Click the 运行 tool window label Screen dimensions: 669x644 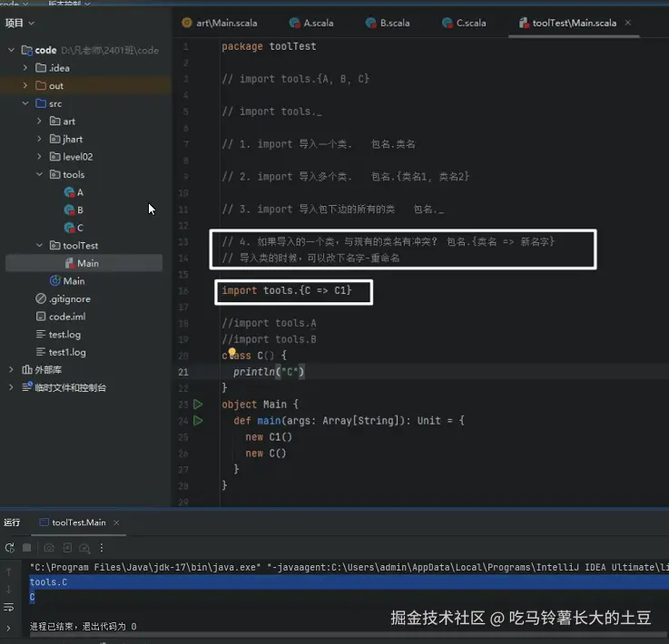pyautogui.click(x=12, y=522)
